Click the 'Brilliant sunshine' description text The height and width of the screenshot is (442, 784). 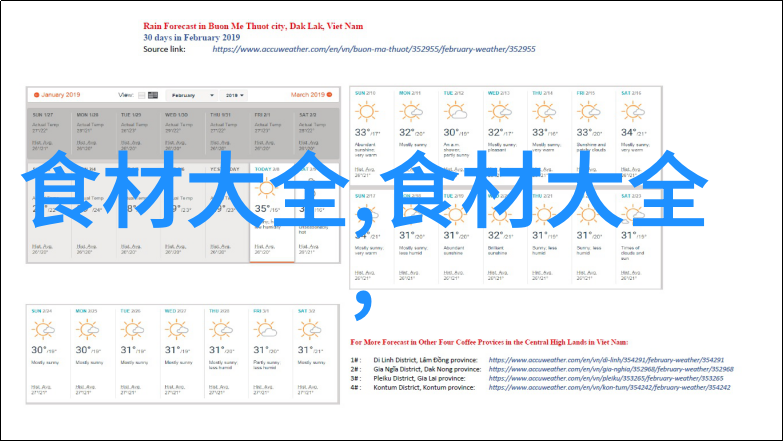(x=498, y=250)
